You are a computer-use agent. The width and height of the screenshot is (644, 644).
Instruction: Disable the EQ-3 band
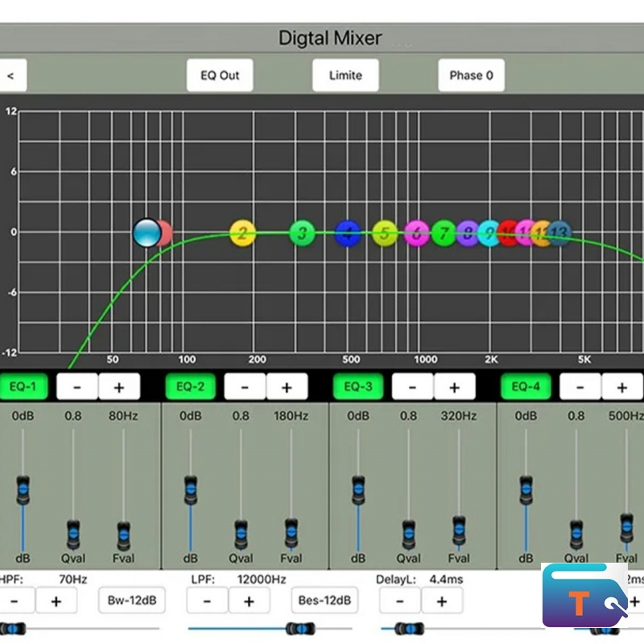[357, 386]
